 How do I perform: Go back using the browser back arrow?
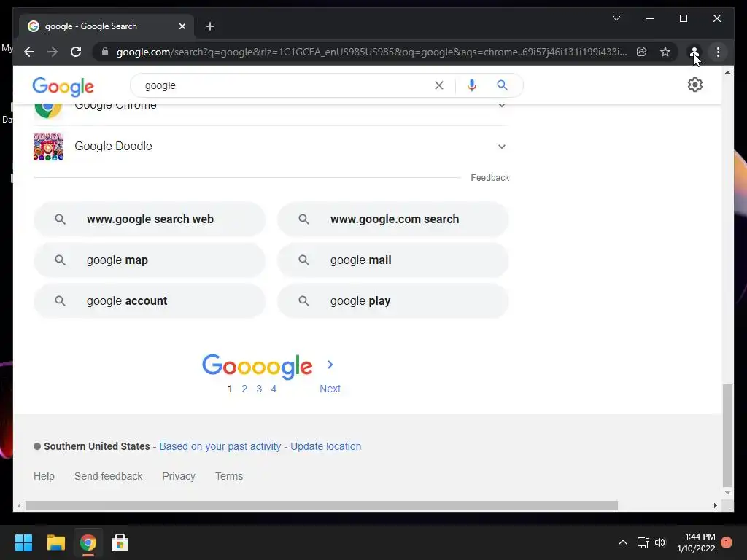tap(29, 52)
